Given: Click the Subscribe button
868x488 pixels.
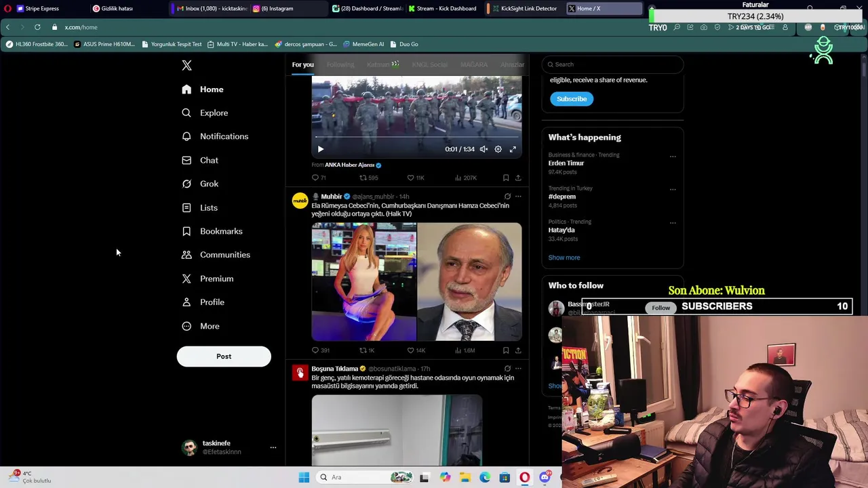Looking at the screenshot, I should [x=572, y=99].
